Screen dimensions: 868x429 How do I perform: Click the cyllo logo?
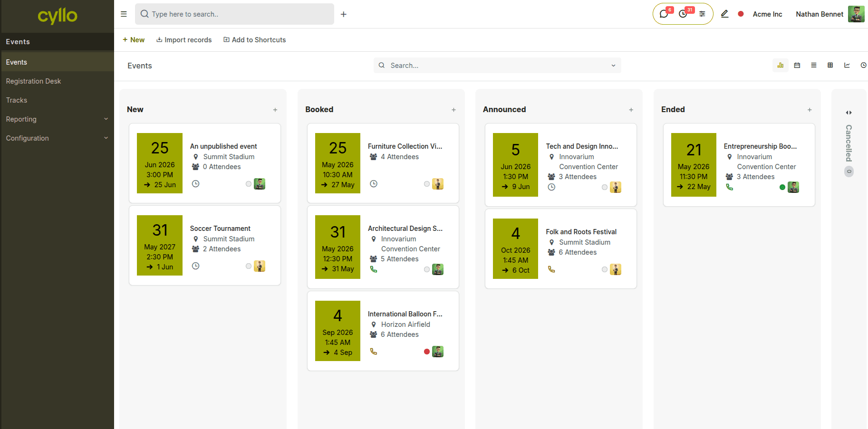pos(57,16)
